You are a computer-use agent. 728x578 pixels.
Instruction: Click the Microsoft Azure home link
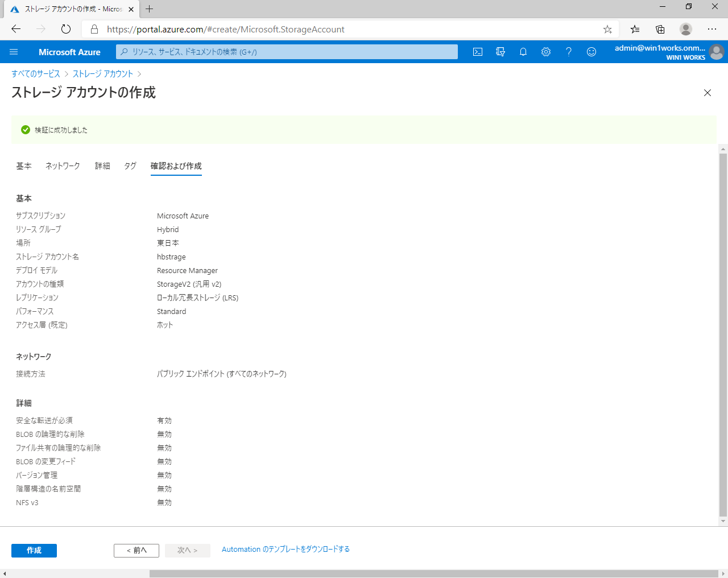click(69, 52)
